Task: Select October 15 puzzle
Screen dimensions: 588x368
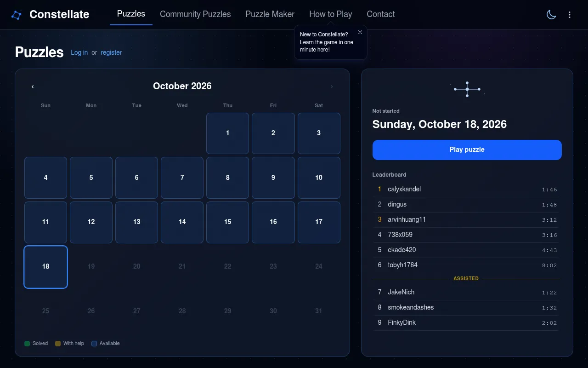Action: coord(228,222)
